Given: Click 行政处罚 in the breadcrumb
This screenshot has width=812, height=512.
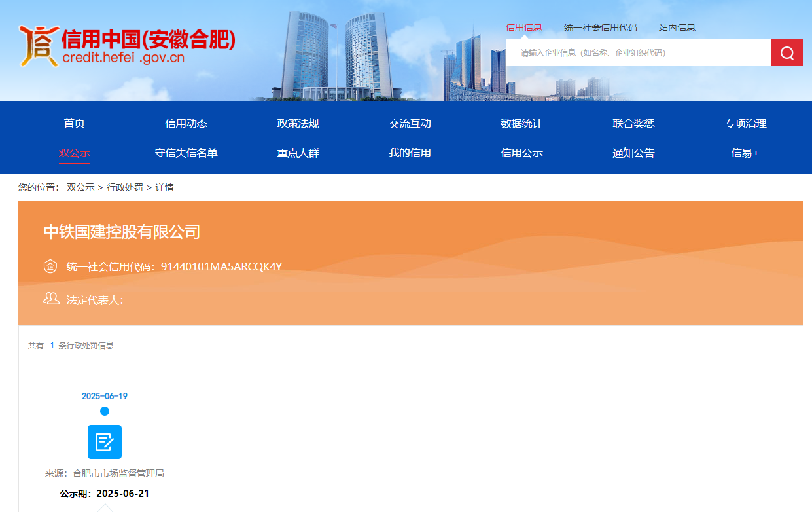Looking at the screenshot, I should coord(125,187).
